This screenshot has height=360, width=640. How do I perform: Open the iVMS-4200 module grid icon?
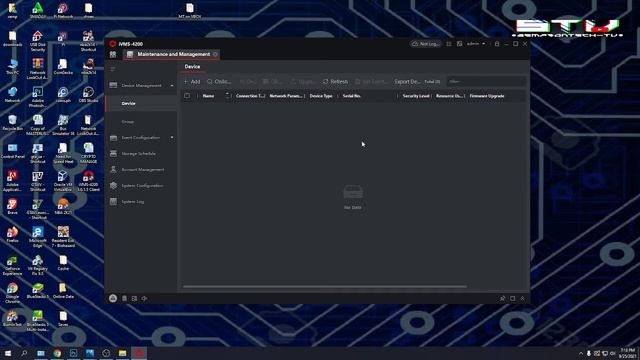[x=113, y=54]
